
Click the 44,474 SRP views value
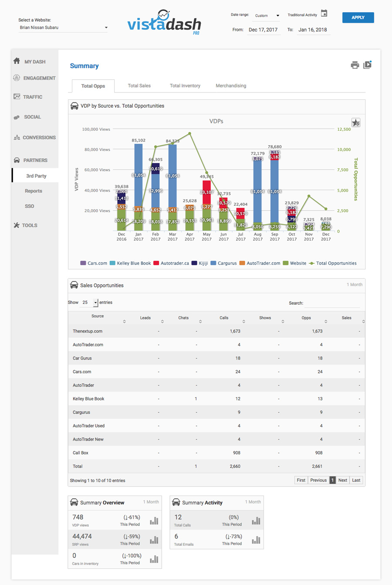pos(82,537)
